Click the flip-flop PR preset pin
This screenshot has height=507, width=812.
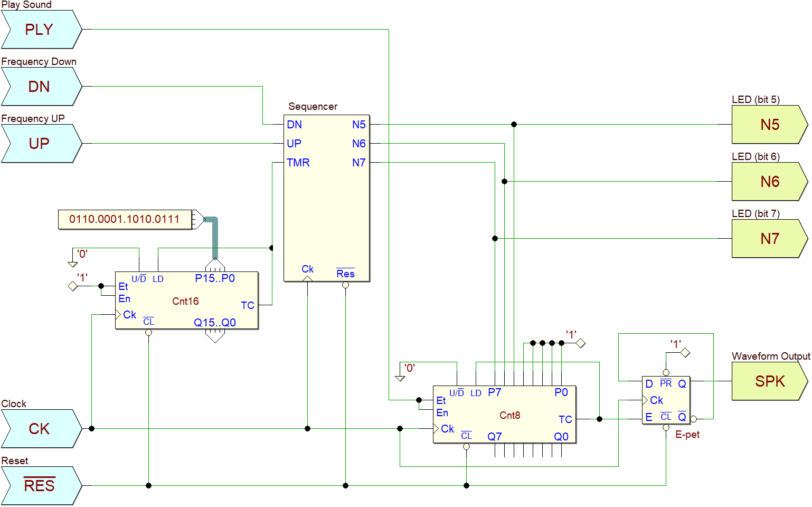[666, 383]
